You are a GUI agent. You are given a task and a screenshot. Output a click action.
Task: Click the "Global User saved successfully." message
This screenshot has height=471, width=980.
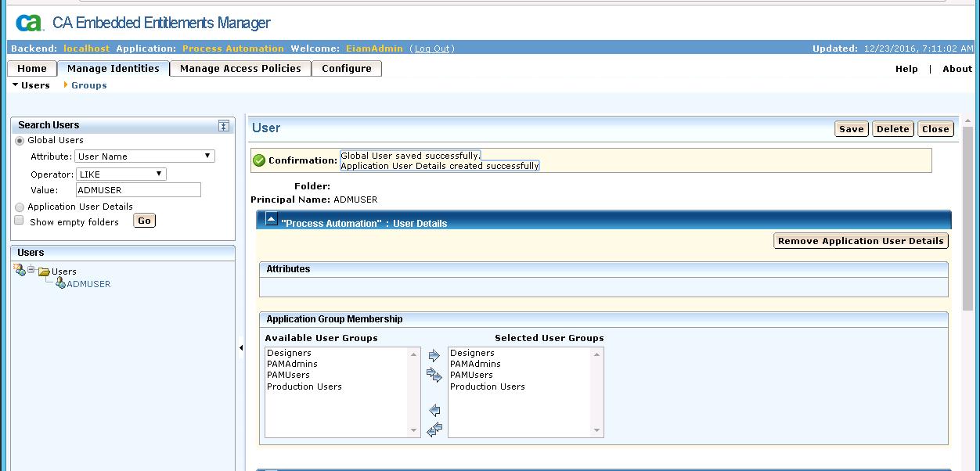pos(410,156)
